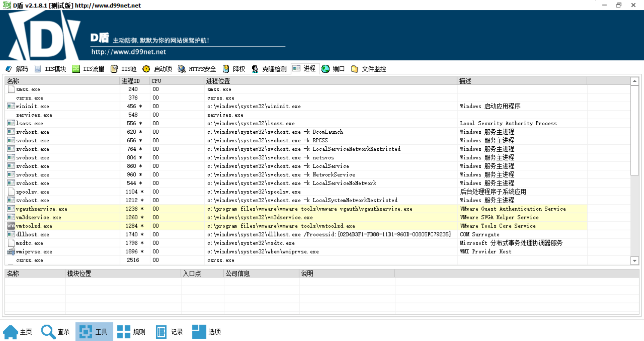Select the IIS池 pool icon

[114, 69]
